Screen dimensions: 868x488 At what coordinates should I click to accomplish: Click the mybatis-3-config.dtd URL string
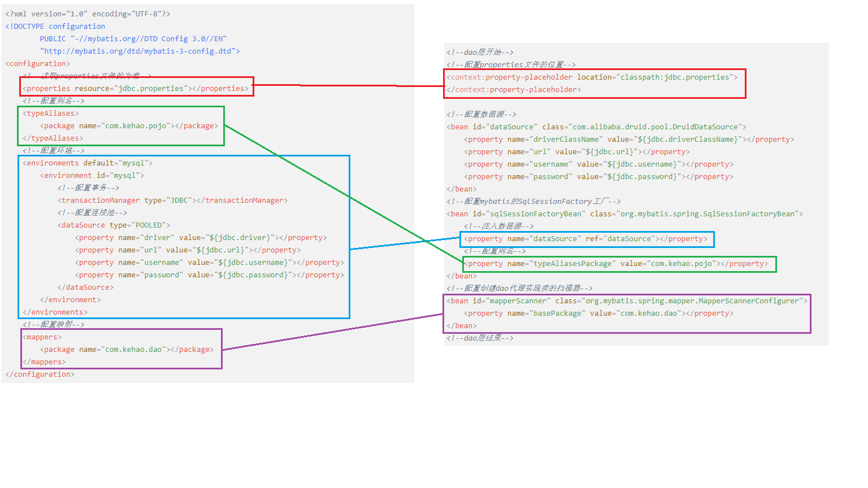pyautogui.click(x=140, y=51)
